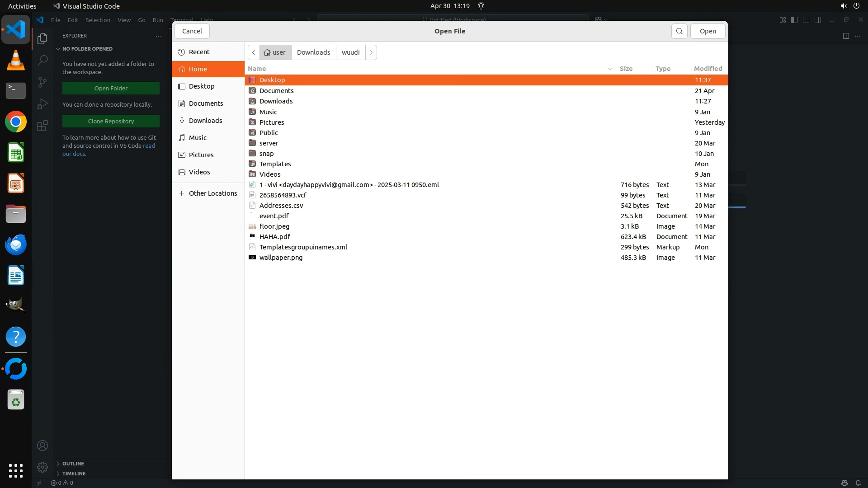Expand the Timeline section
Image resolution: width=868 pixels, height=488 pixels.
pyautogui.click(x=74, y=474)
